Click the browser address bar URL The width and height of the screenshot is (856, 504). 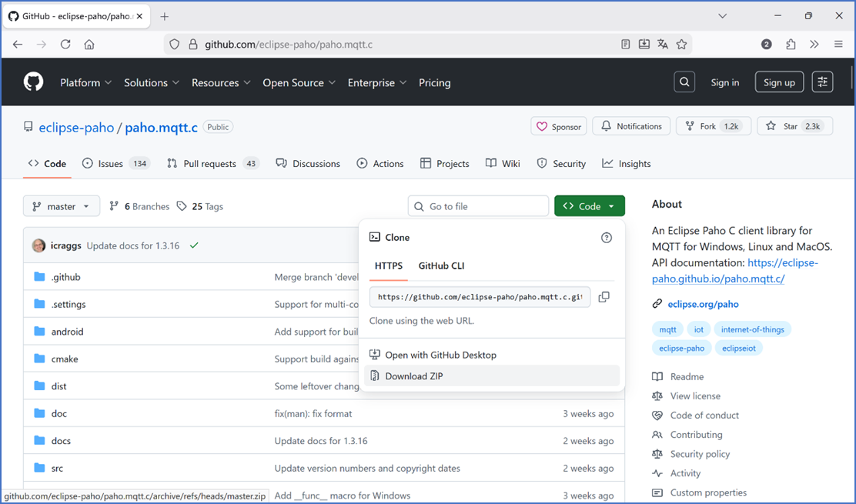pos(289,44)
